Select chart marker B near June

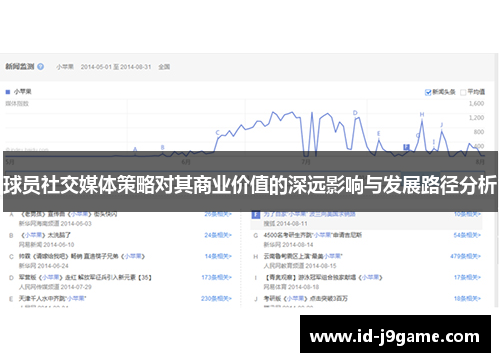[163, 147]
